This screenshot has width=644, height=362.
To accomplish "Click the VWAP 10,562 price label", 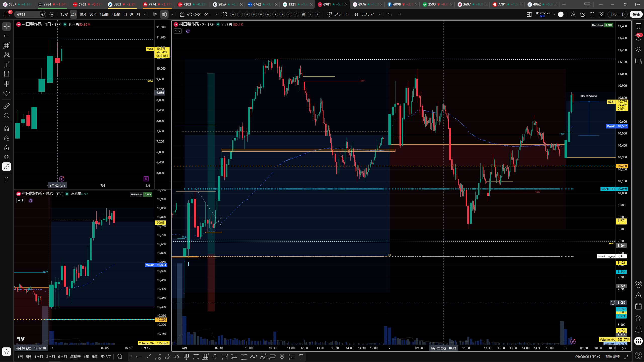I will click(x=617, y=126).
